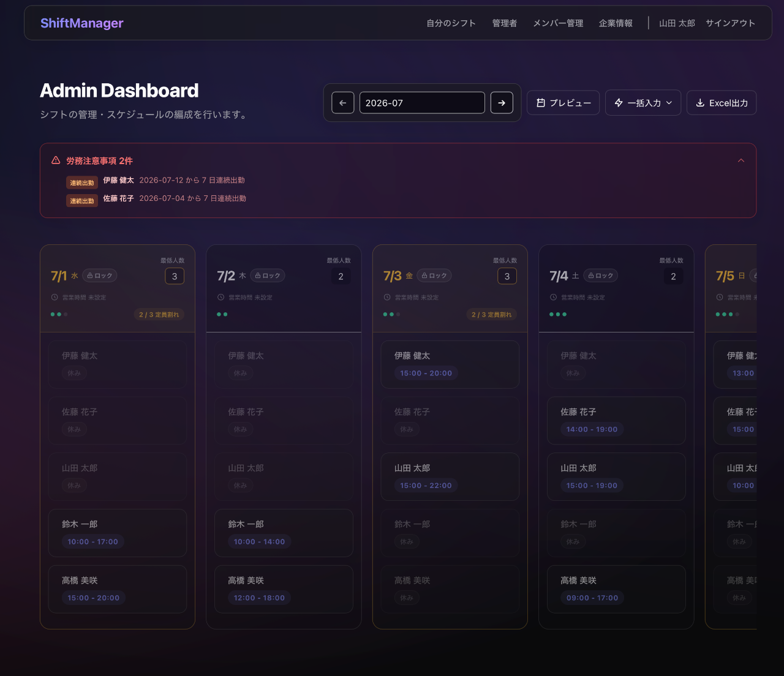784x676 pixels.
Task: Open 自分のシフト in the navigation
Action: tap(451, 23)
